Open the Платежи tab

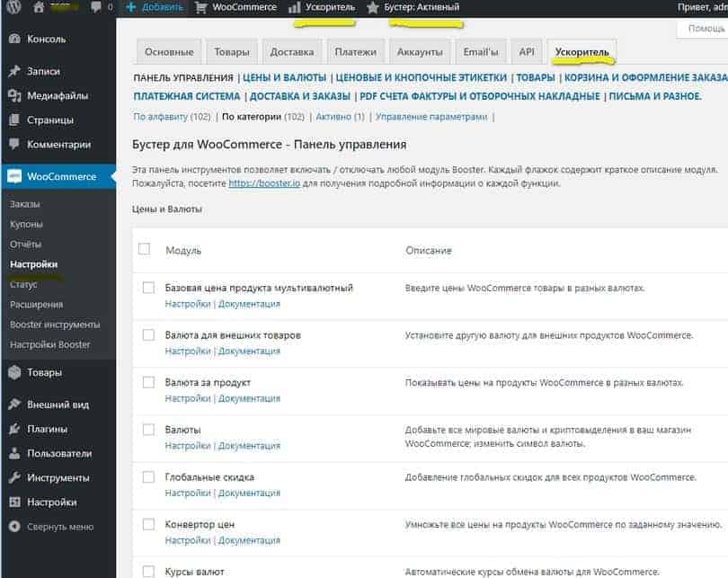[x=356, y=52]
